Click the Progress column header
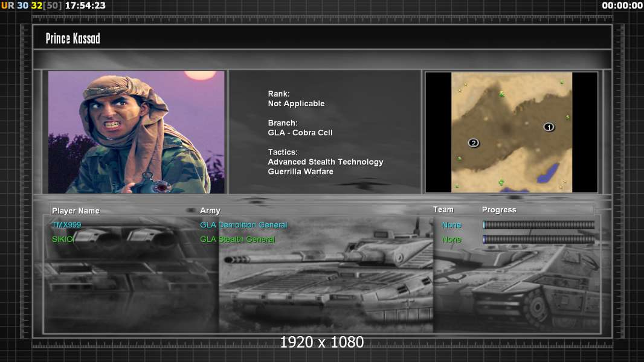This screenshot has height=362, width=644. tap(499, 210)
